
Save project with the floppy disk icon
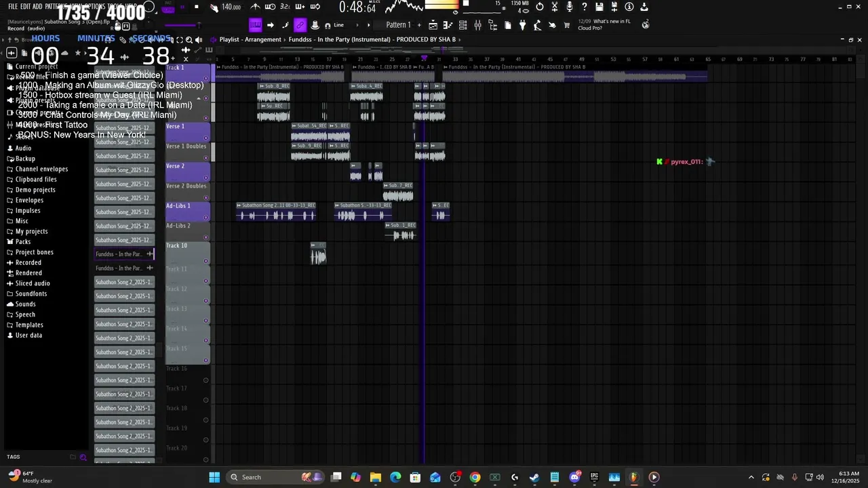click(599, 7)
